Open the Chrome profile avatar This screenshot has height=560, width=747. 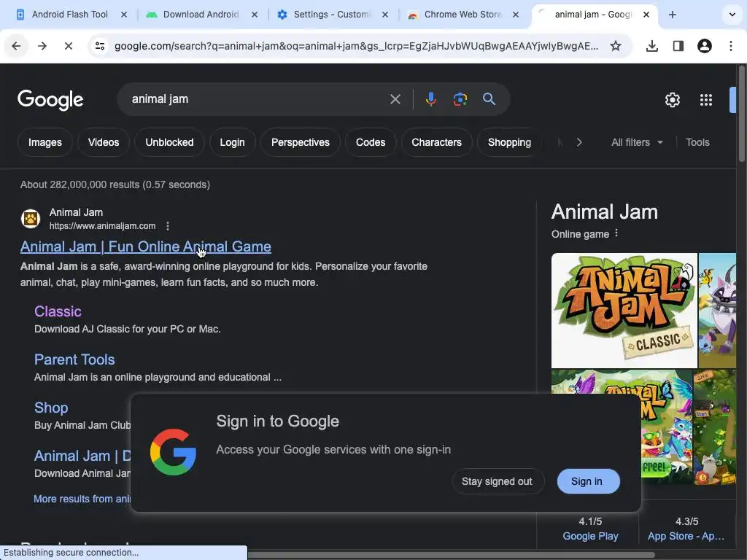704,46
